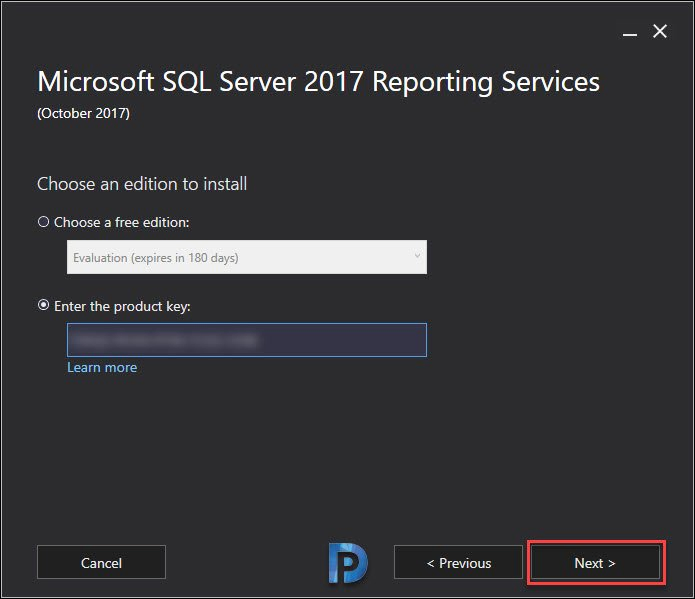The image size is (695, 599).
Task: Open the Evaluation edition combo box
Action: tap(247, 257)
